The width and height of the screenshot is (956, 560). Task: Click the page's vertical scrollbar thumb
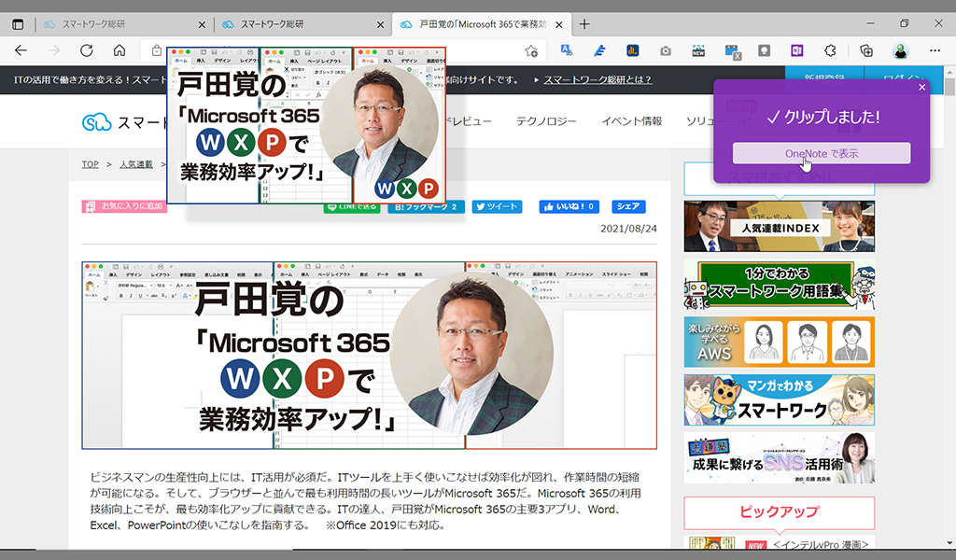(x=949, y=86)
